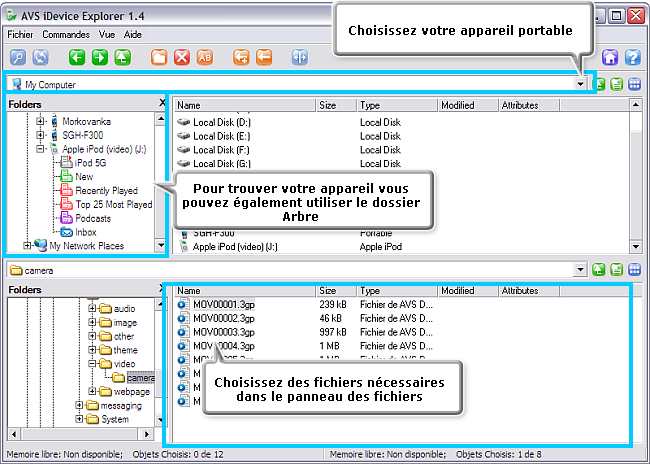Viewport: 650px width, 464px height.
Task: Expand the System folder node
Action: click(x=79, y=419)
